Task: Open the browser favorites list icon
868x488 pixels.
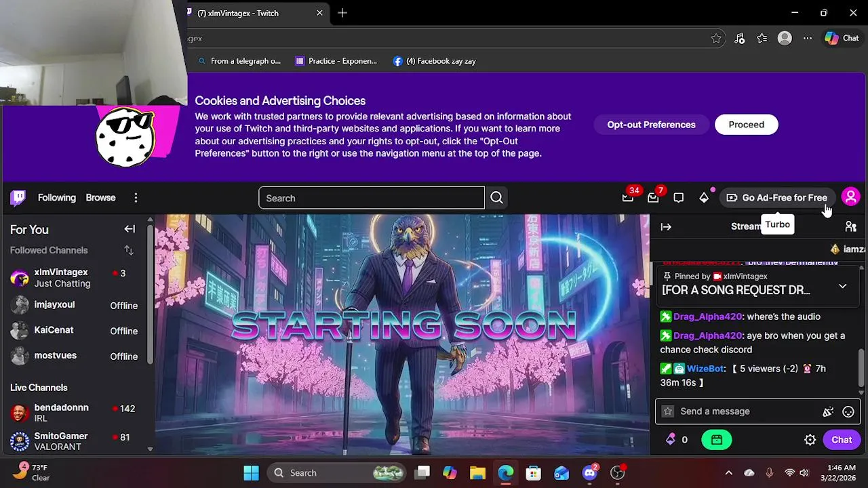Action: click(762, 39)
